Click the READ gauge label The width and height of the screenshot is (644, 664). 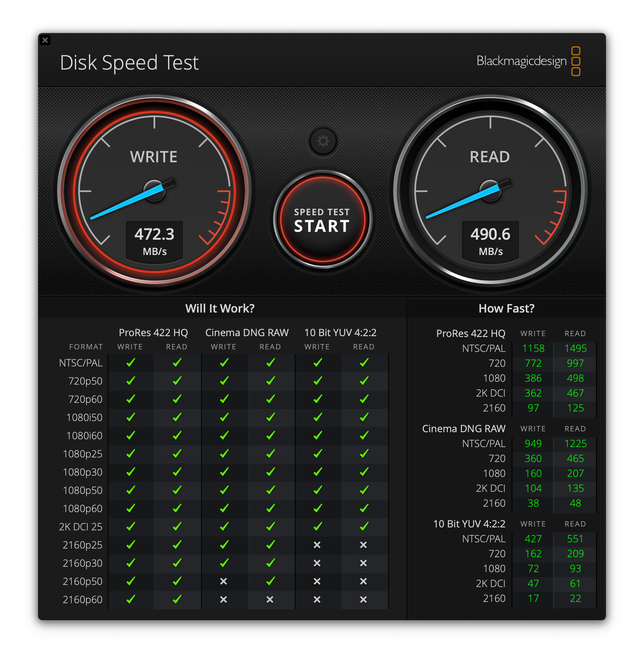[490, 157]
